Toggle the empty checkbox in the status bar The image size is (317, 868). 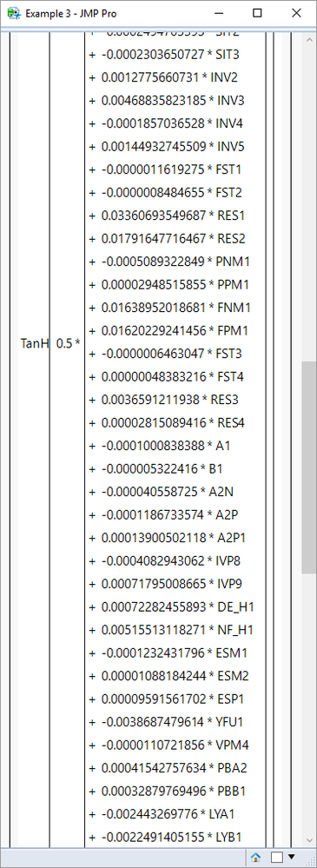277,858
